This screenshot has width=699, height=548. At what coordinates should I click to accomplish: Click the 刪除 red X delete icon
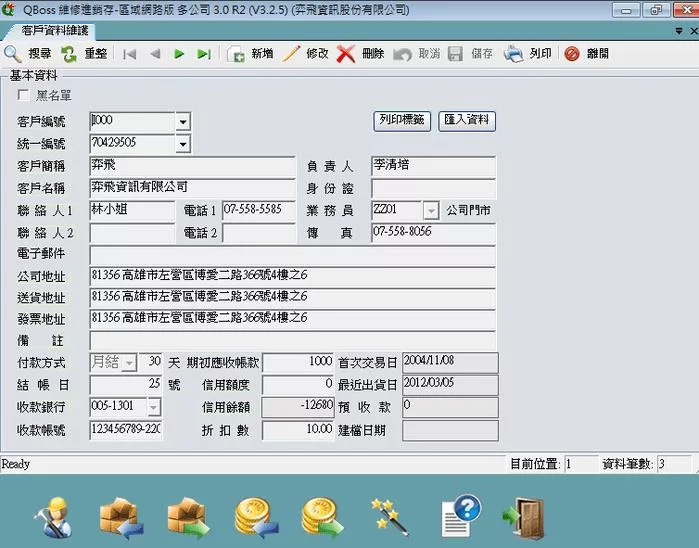click(x=346, y=54)
